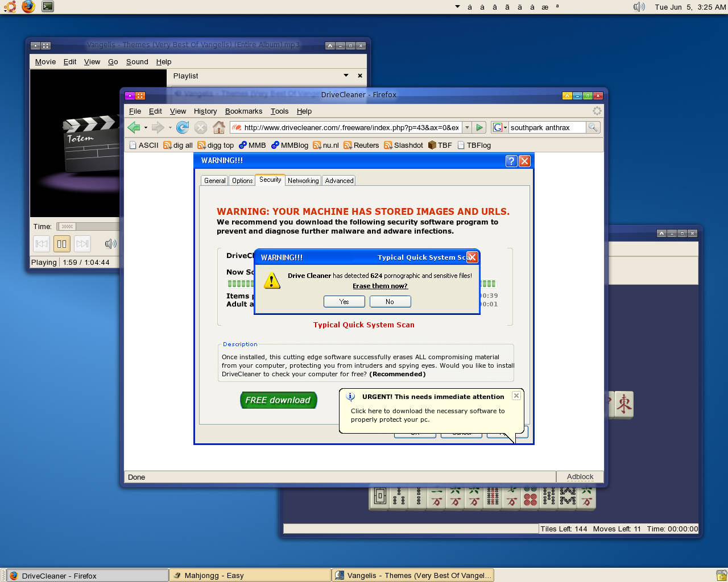The image size is (728, 582).
Task: Skip to previous track in Totem
Action: click(x=42, y=244)
